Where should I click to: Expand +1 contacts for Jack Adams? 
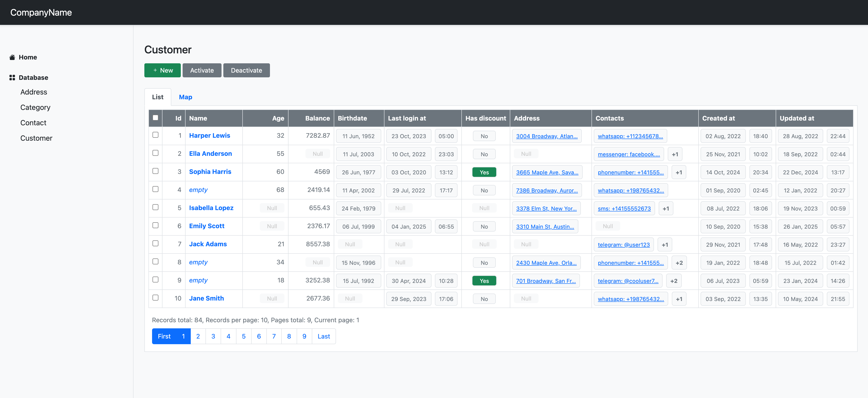665,245
